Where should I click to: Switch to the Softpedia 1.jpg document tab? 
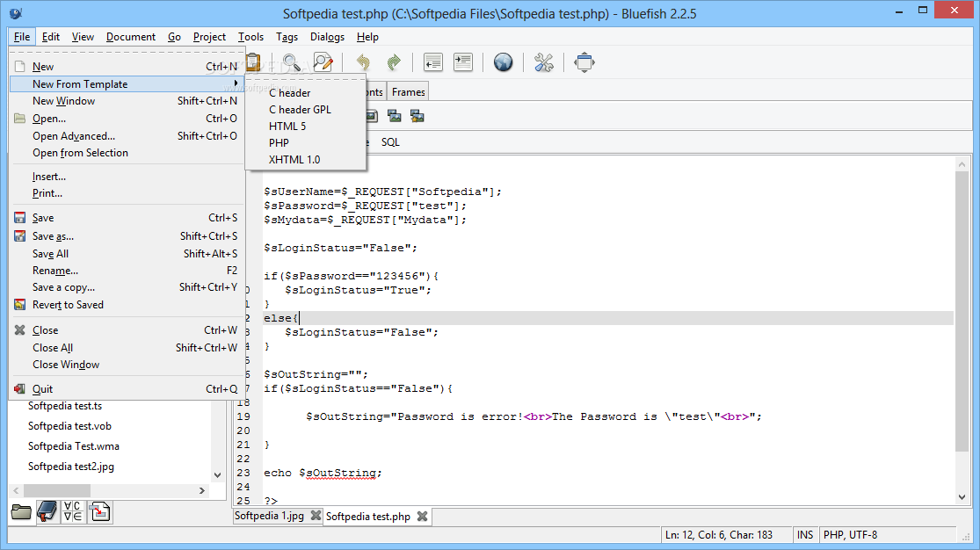[x=269, y=516]
